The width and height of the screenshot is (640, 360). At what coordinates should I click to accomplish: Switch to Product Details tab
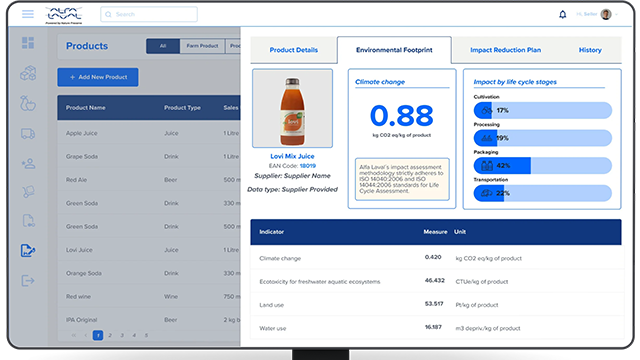click(293, 50)
